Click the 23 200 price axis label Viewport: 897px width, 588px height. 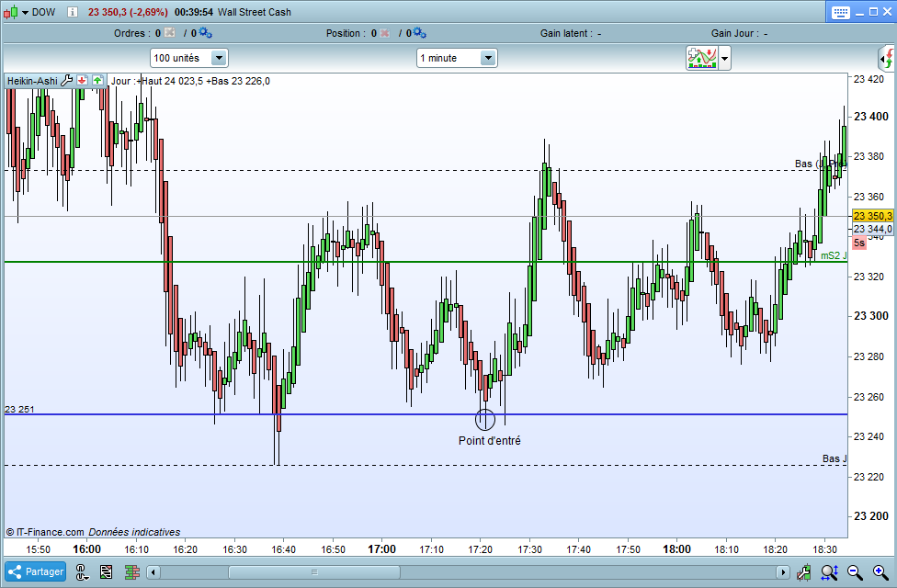pyautogui.click(x=871, y=516)
